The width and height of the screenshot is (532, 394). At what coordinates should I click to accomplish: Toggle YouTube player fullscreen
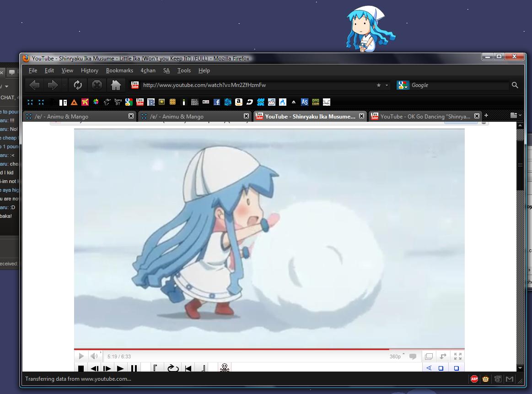(x=458, y=356)
